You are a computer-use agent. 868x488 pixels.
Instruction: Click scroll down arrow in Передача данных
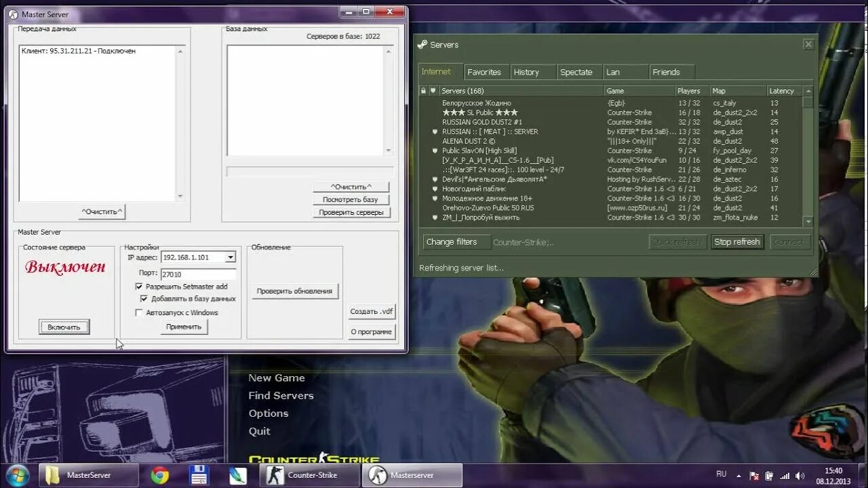click(x=180, y=197)
